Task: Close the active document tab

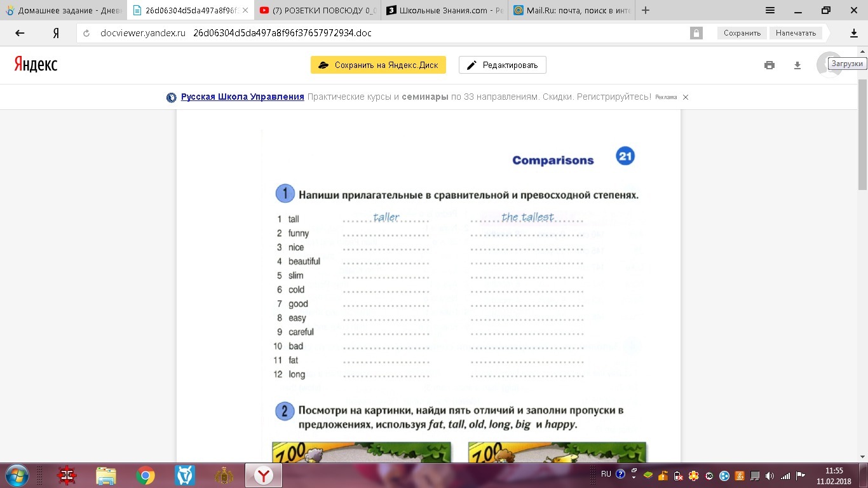Action: [245, 10]
